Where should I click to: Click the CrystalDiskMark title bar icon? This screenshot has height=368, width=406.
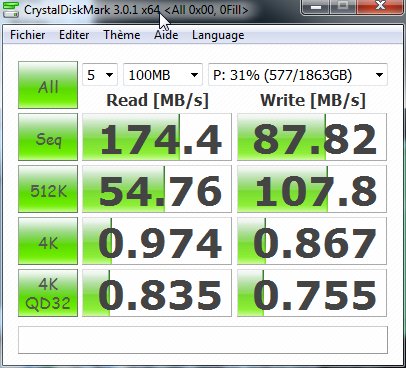click(11, 10)
